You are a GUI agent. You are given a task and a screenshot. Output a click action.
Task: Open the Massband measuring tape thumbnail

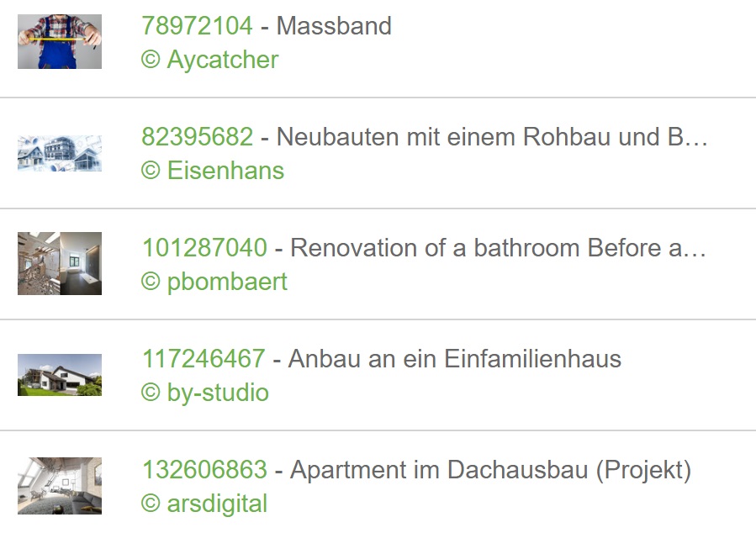coord(60,41)
